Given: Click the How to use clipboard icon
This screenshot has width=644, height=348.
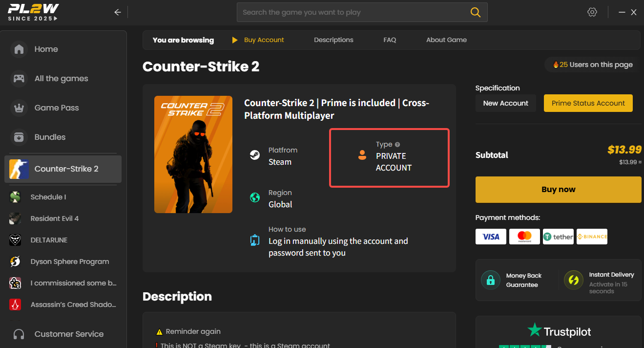Looking at the screenshot, I should click(254, 240).
